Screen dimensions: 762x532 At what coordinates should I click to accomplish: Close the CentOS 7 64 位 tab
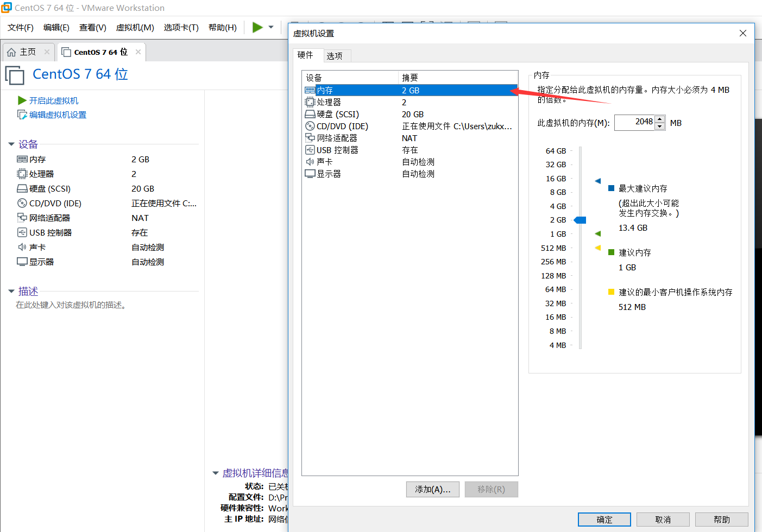click(138, 52)
